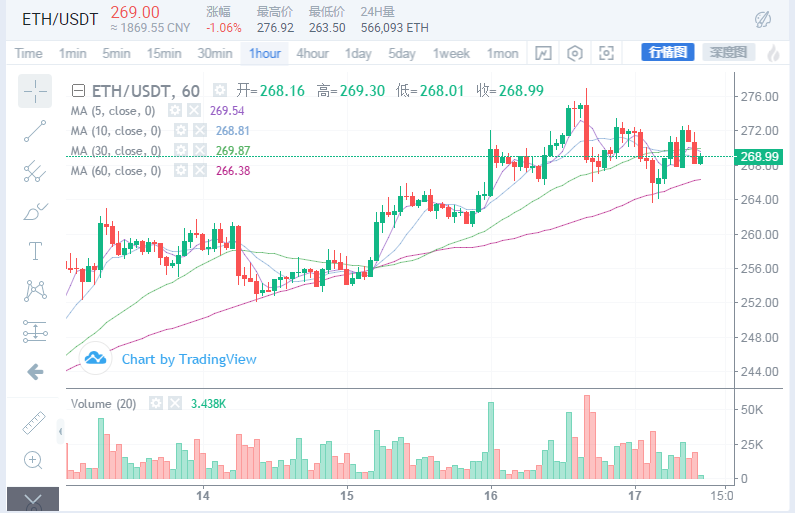
Task: Collapse the left drawing toolbar handle
Action: (60, 432)
